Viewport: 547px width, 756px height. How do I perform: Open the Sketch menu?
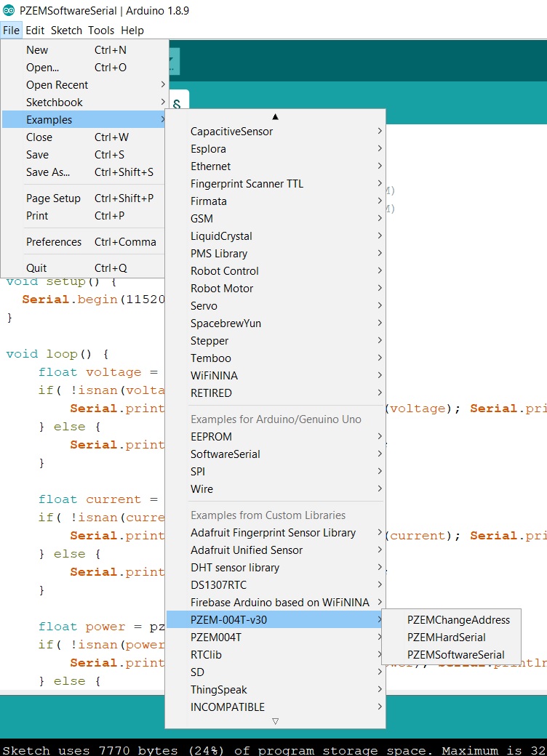[67, 31]
